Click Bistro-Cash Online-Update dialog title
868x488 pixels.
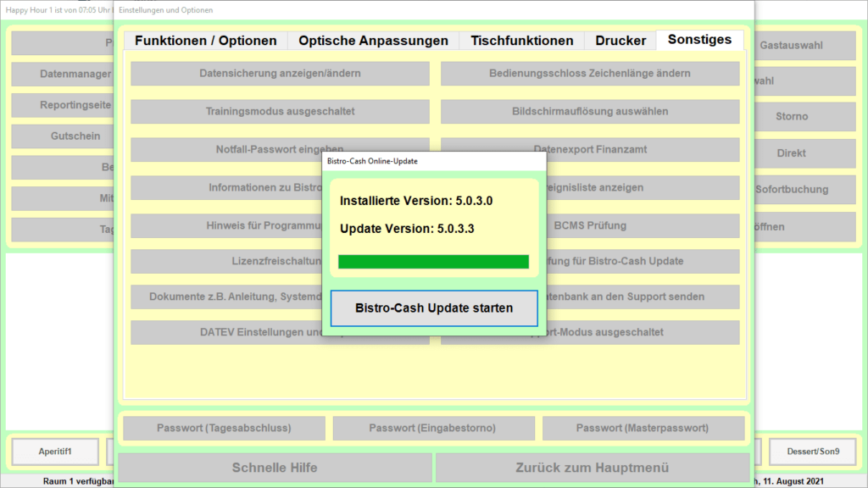click(373, 161)
